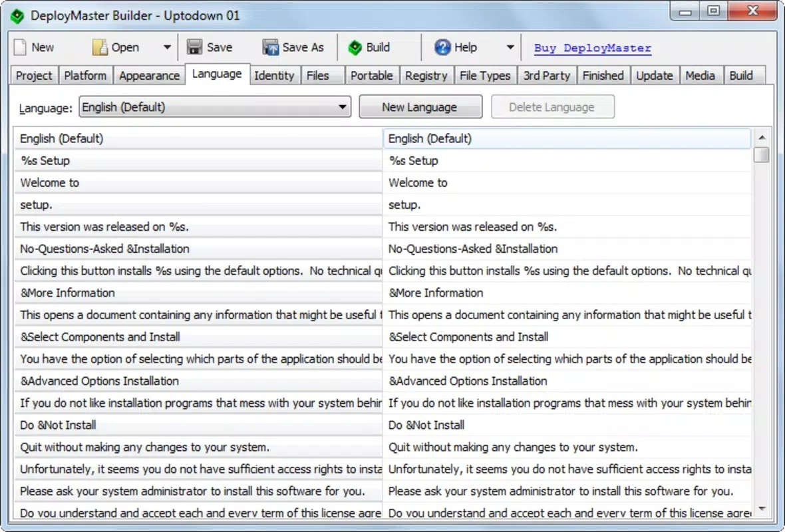Click the Open folder icon
Screen dimensions: 785x532
99,47
